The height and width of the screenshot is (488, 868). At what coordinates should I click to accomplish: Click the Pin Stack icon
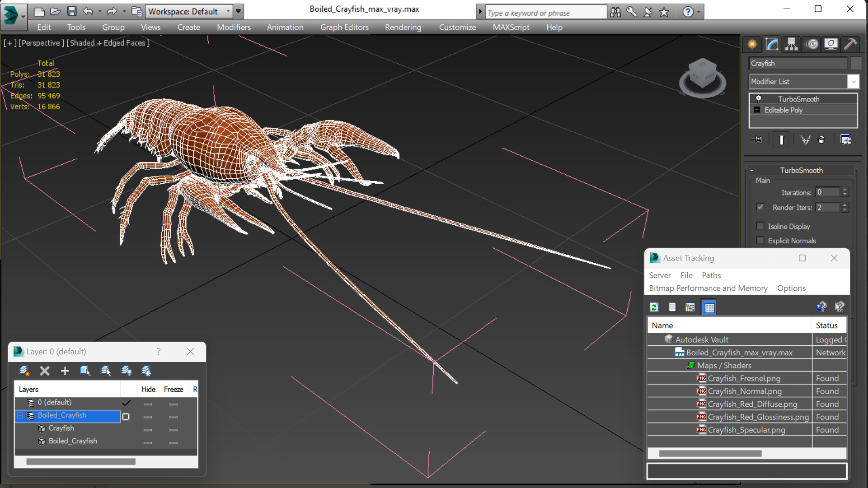[757, 139]
